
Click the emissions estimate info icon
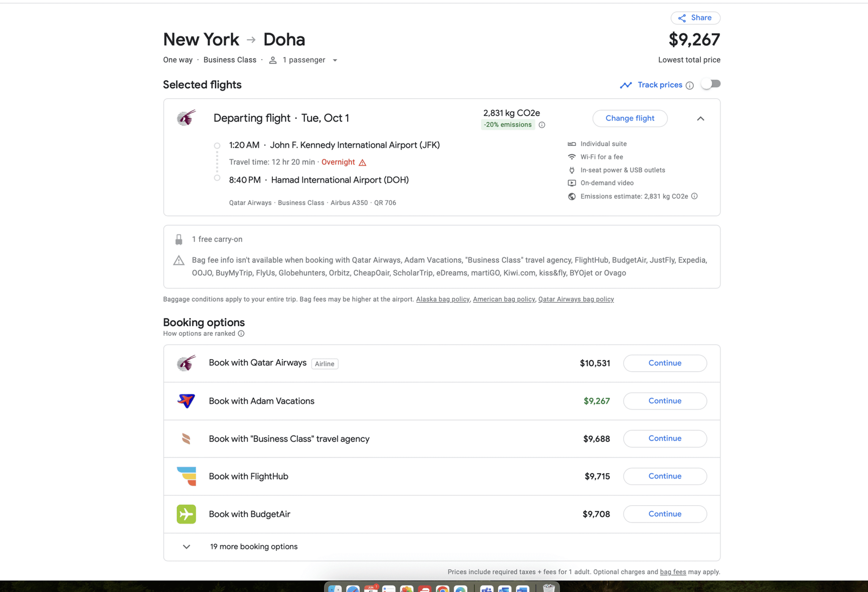coord(694,196)
